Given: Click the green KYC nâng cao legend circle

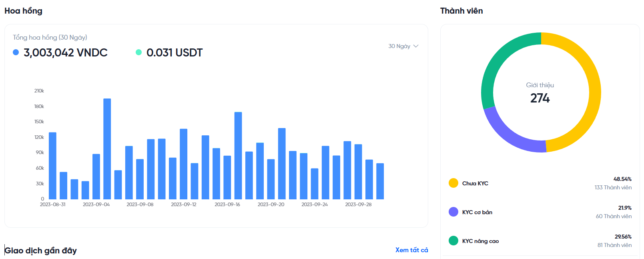Looking at the screenshot, I should coord(453,241).
